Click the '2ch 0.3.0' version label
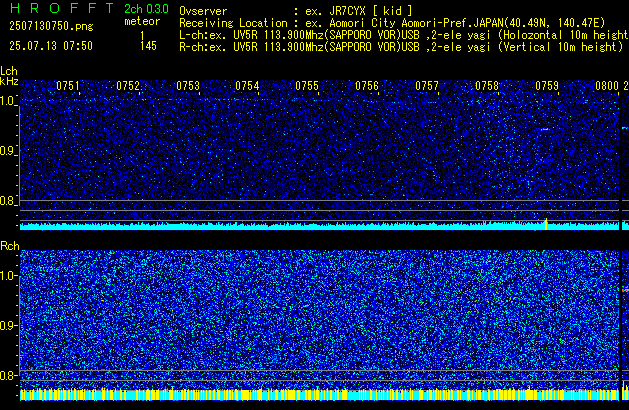Viewport: 629px width, 410px height. (x=146, y=8)
